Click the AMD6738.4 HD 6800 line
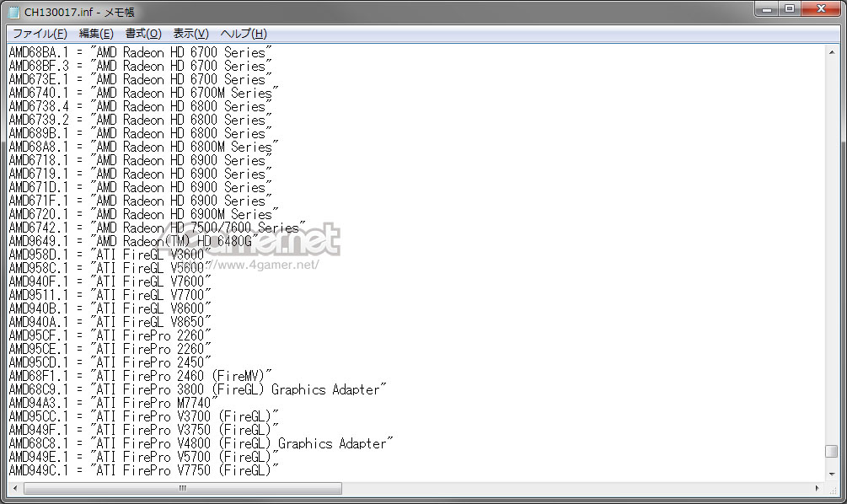847x504 pixels. 140,106
